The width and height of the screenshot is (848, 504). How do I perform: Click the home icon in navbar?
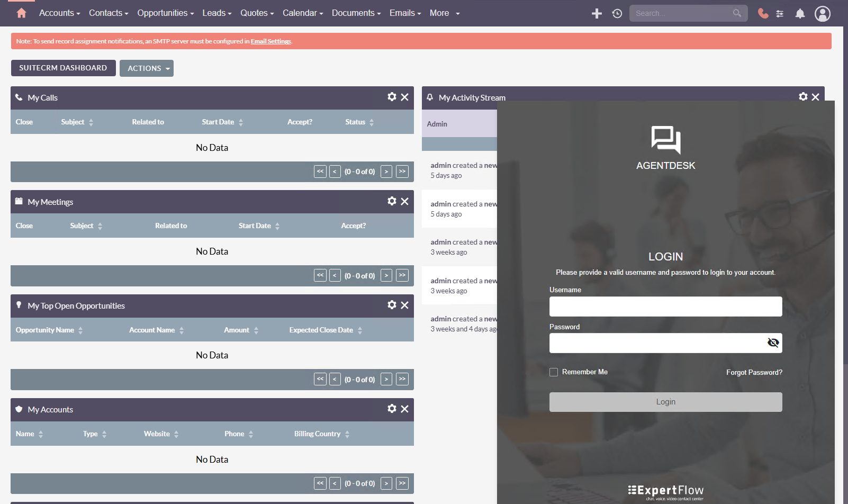click(x=21, y=13)
